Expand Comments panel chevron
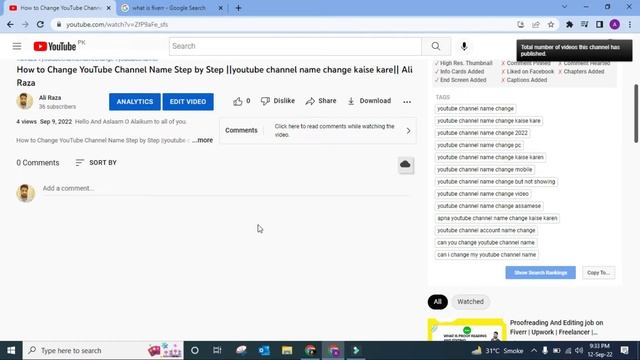The width and height of the screenshot is (640, 360). pyautogui.click(x=408, y=131)
